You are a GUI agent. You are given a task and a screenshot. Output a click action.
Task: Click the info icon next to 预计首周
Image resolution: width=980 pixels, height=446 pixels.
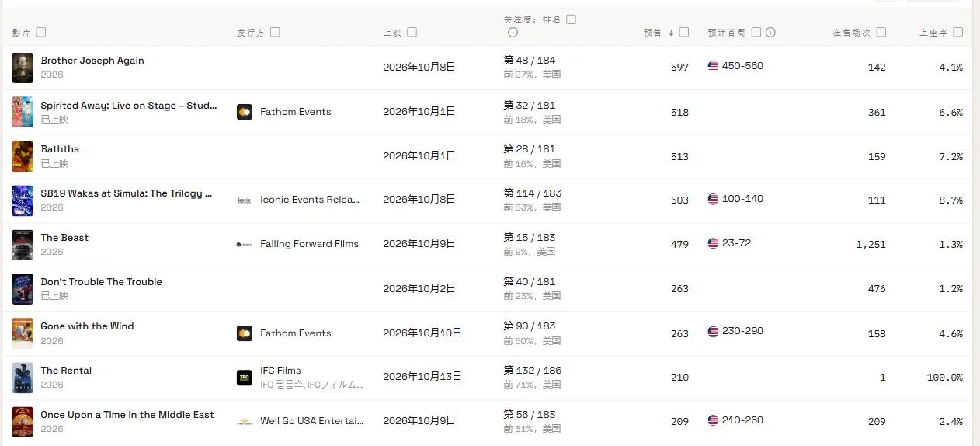[770, 33]
